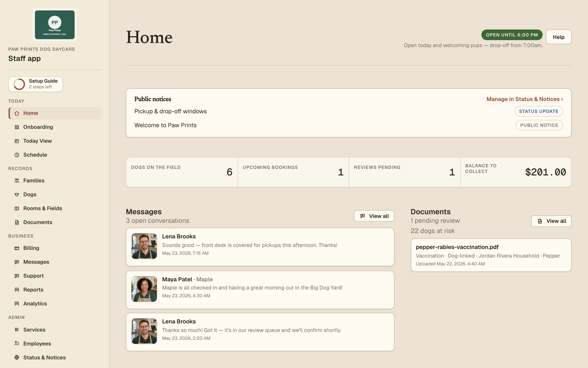Click View all under Documents
Screen dimensions: 588x368
[551, 221]
